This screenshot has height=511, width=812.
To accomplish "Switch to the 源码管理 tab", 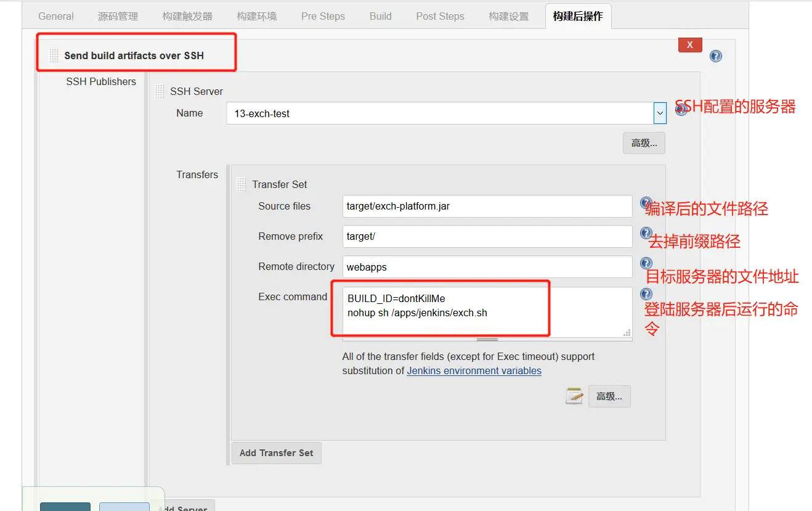I will (x=118, y=16).
